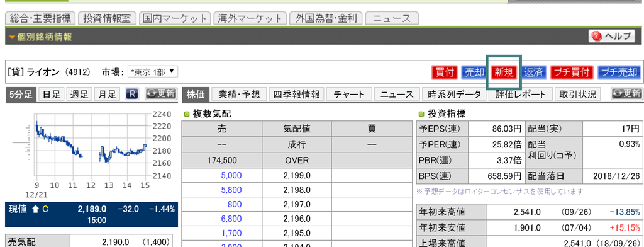Open the 時系列データ tab
The height and width of the screenshot is (247, 644).
click(x=454, y=95)
